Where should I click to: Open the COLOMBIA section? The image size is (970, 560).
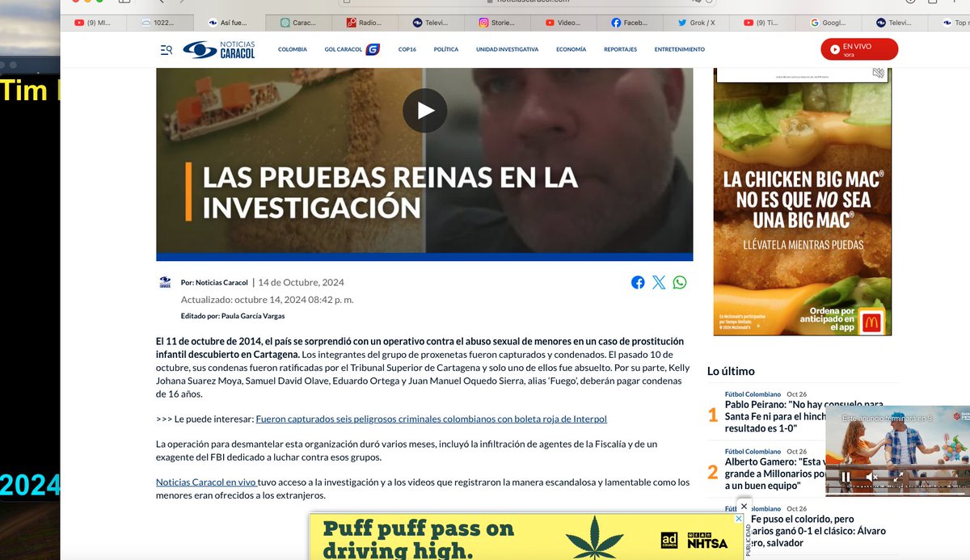tap(293, 49)
